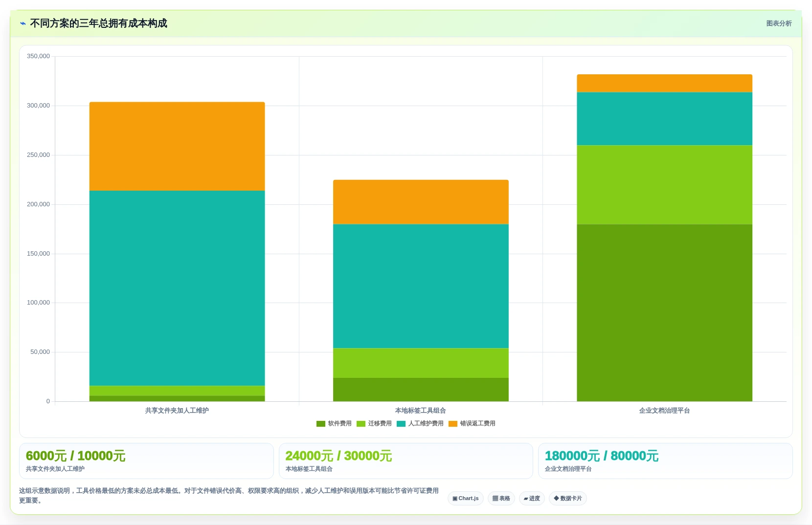Click dark-green 软件 segment of 共享文件夹加人工维护 bar
Image resolution: width=812 pixels, height=525 pixels.
click(177, 399)
